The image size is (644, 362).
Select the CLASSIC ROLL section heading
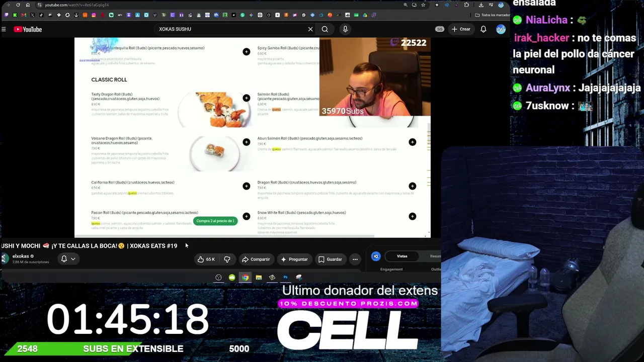point(109,79)
